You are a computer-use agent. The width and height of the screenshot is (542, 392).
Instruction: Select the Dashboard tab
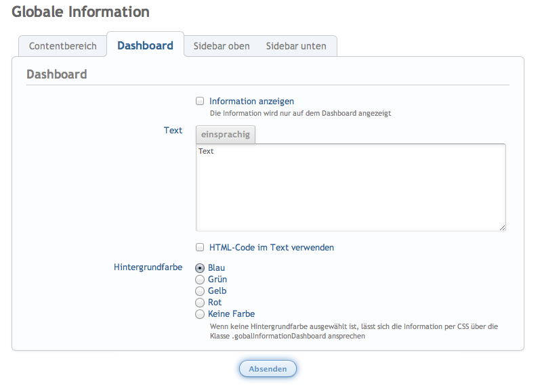coord(145,45)
